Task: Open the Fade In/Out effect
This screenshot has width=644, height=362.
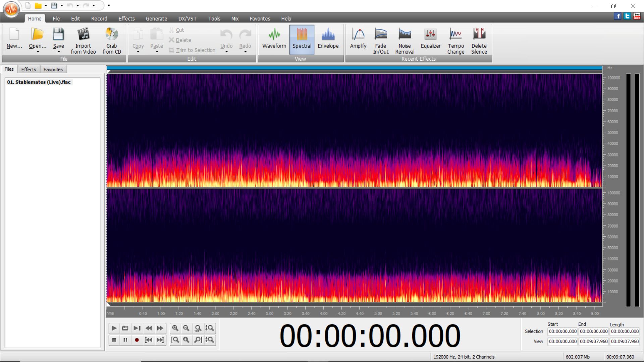Action: pyautogui.click(x=381, y=41)
